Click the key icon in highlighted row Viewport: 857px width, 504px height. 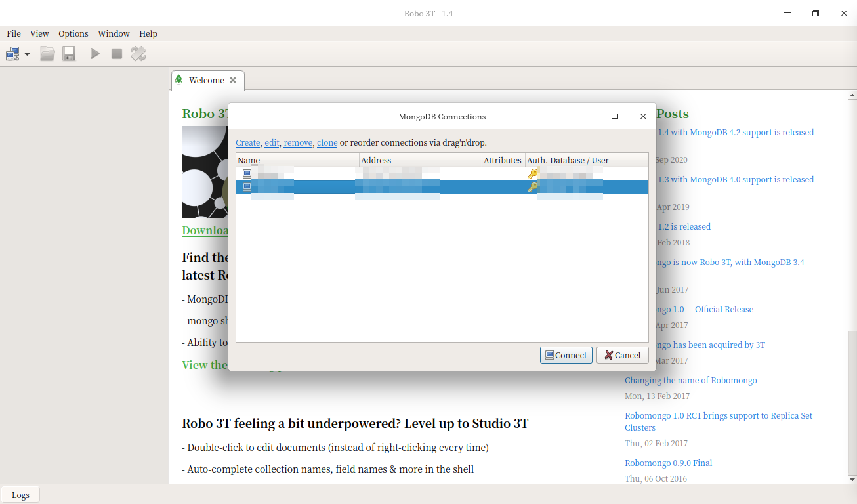532,187
